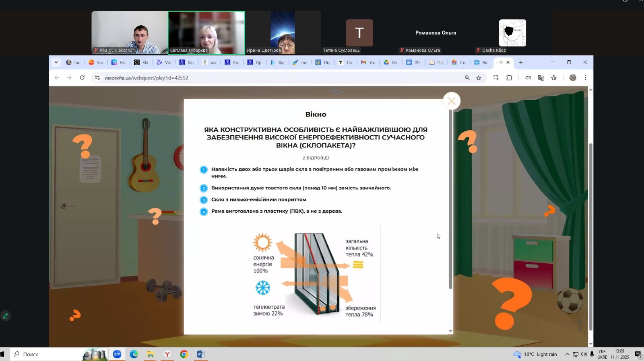644x361 pixels.
Task: Bookmark this page with the star icon
Action: point(479,78)
